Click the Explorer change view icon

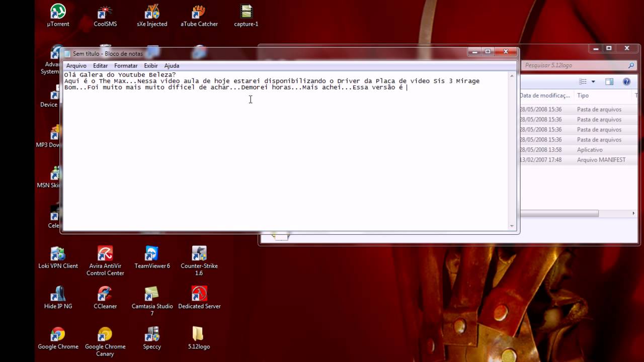pos(583,81)
